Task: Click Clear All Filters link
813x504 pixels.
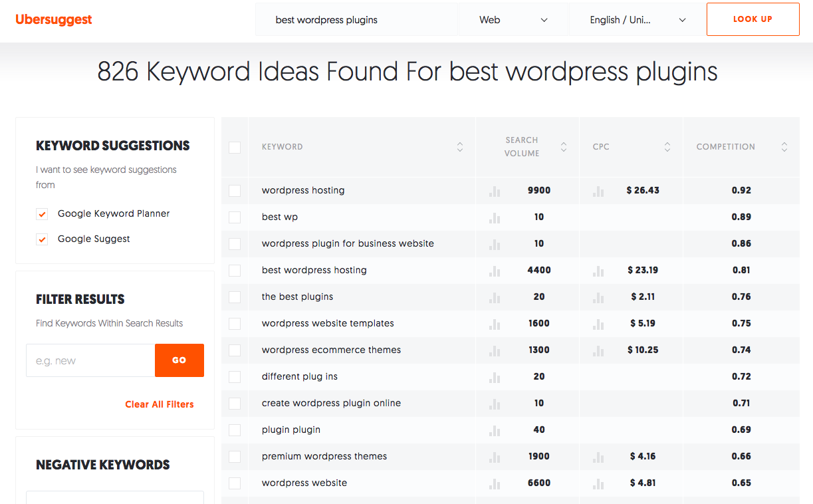Action: [160, 404]
